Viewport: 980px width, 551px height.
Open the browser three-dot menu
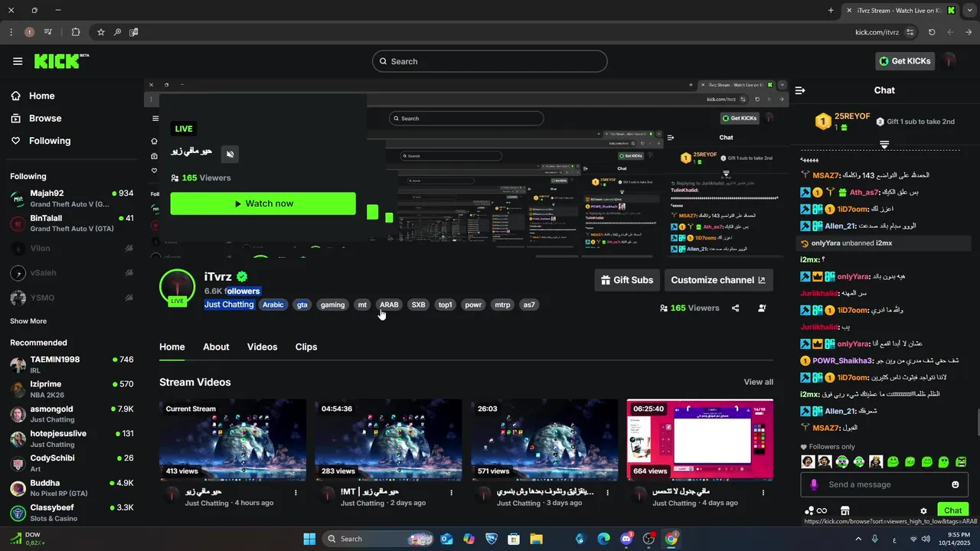coord(11,32)
